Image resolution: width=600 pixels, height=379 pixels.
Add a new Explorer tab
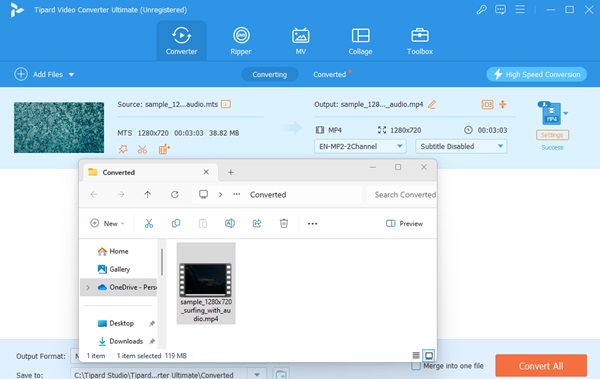point(231,172)
